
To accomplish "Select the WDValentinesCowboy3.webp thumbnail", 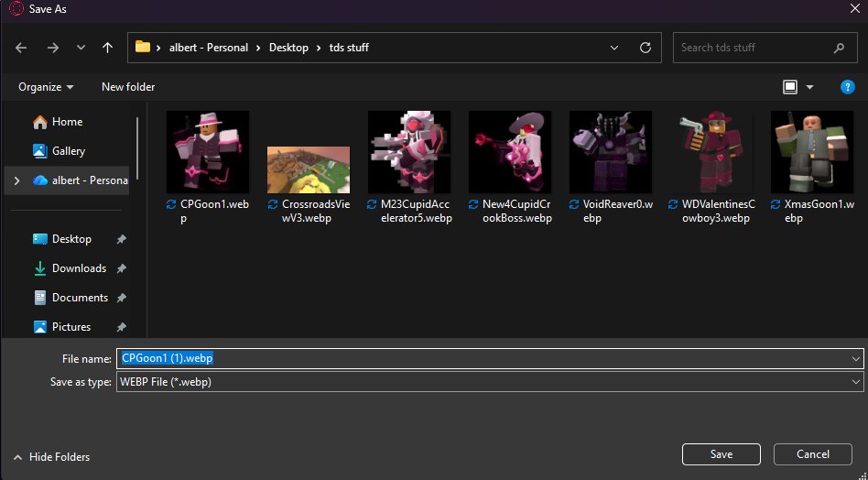I will click(711, 152).
